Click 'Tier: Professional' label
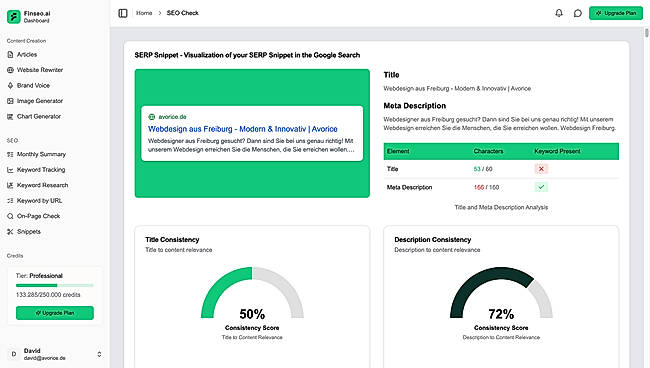Viewport: 650px width, 368px height. tap(39, 276)
